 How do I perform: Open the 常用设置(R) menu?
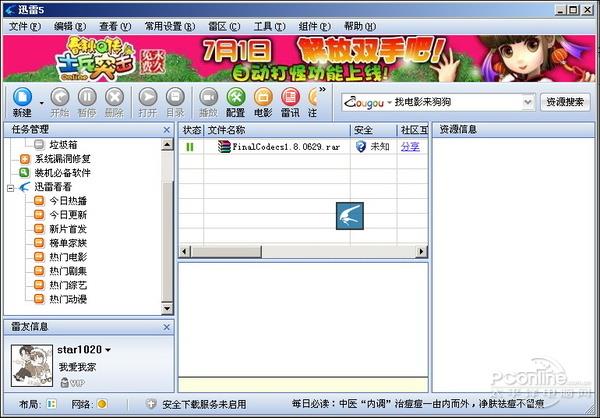[x=170, y=26]
